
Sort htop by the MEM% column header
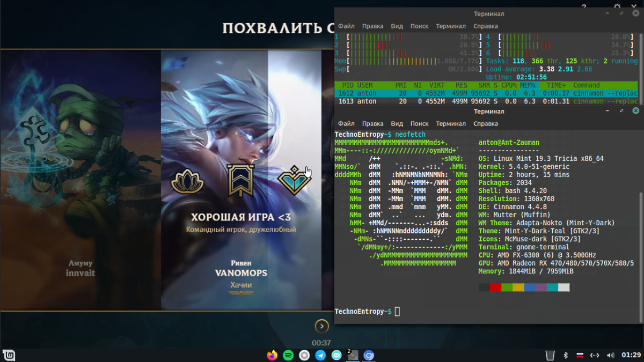(x=528, y=85)
